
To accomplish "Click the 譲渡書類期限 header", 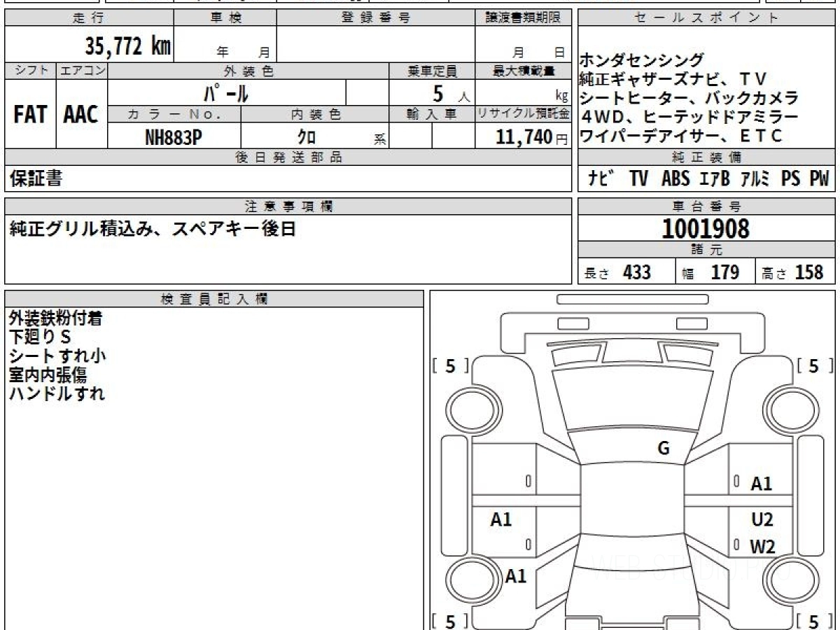I will (x=523, y=18).
